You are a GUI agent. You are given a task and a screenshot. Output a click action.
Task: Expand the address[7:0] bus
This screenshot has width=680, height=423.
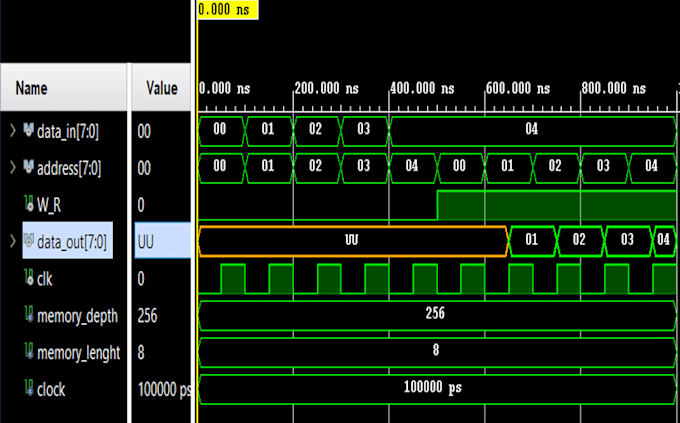tap(13, 167)
